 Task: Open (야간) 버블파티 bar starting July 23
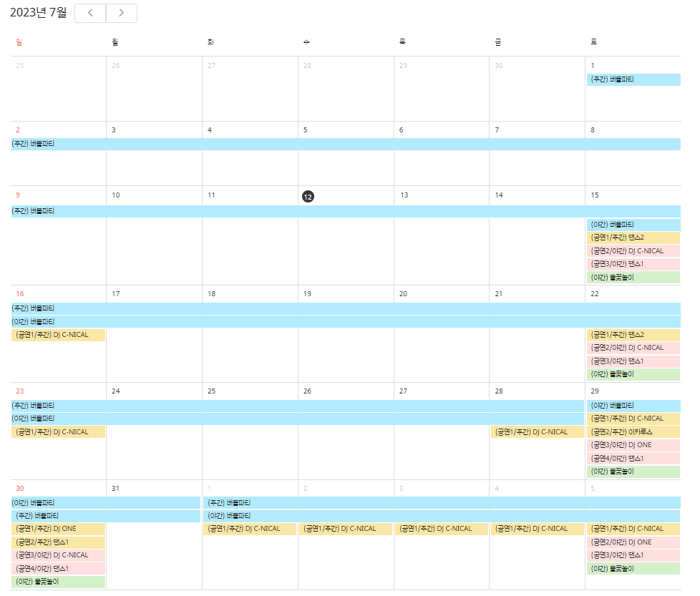(298, 419)
